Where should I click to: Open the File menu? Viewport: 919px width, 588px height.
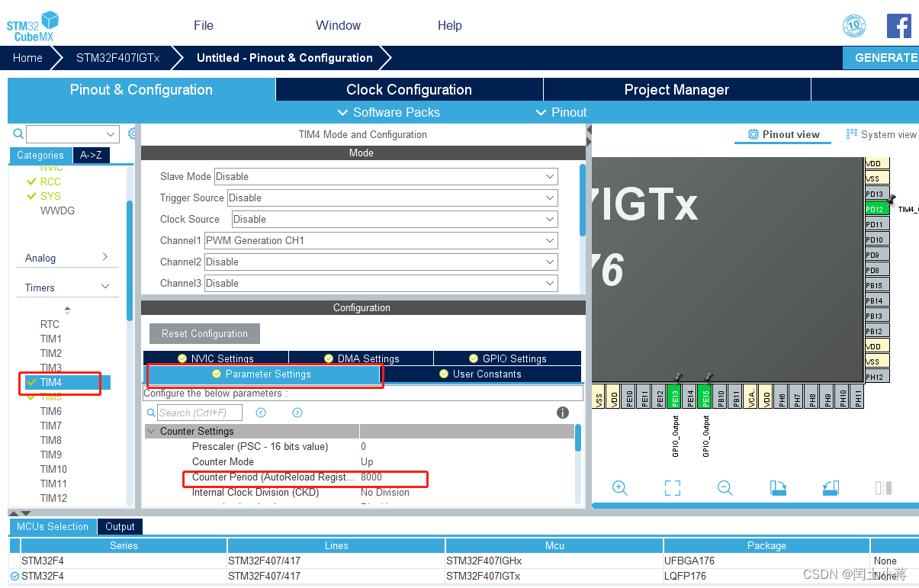coord(204,25)
